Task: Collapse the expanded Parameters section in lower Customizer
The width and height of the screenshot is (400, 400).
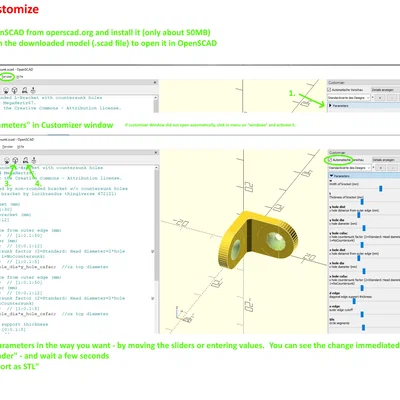Action: coord(364,176)
